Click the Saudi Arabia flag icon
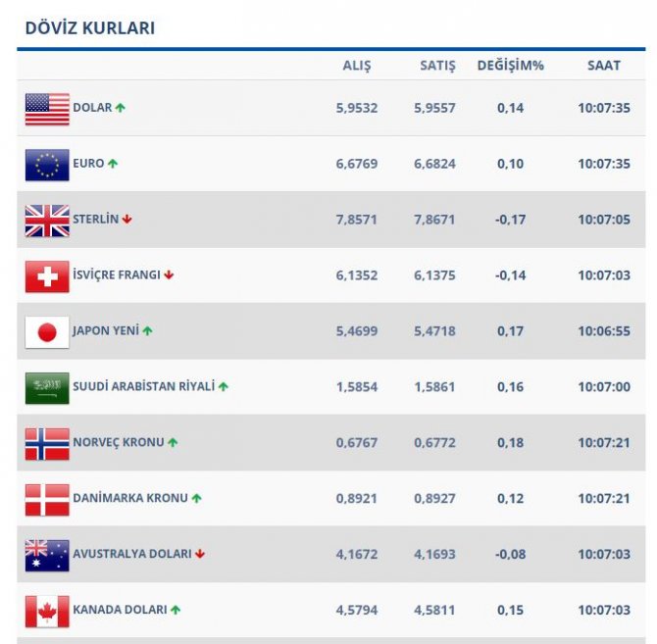The width and height of the screenshot is (657, 644). point(47,388)
